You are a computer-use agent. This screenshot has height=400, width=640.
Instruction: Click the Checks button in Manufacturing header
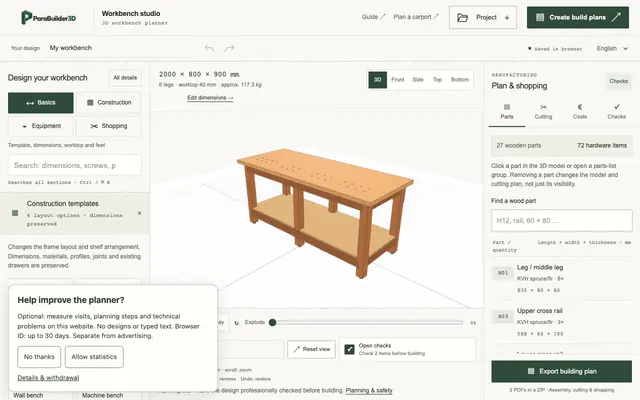pyautogui.click(x=618, y=81)
